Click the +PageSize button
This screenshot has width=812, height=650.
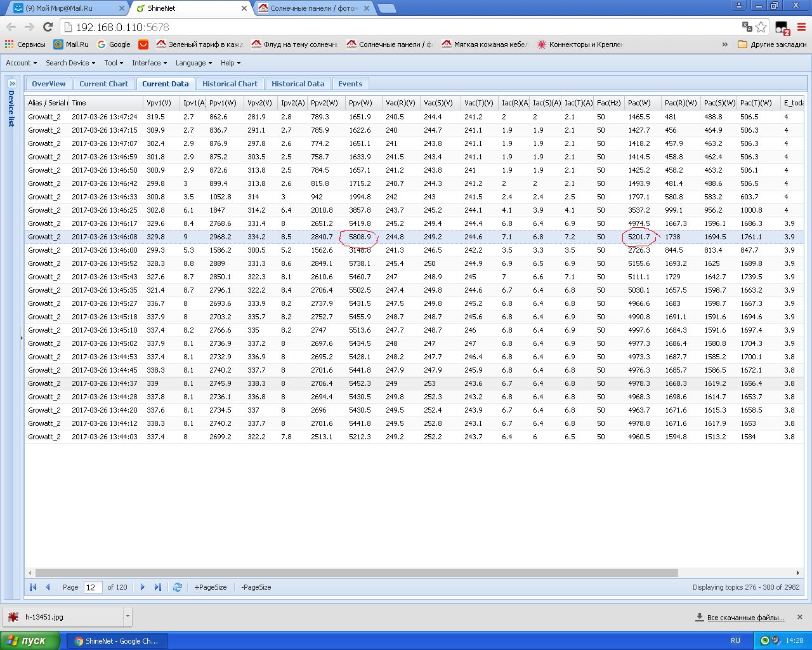211,587
